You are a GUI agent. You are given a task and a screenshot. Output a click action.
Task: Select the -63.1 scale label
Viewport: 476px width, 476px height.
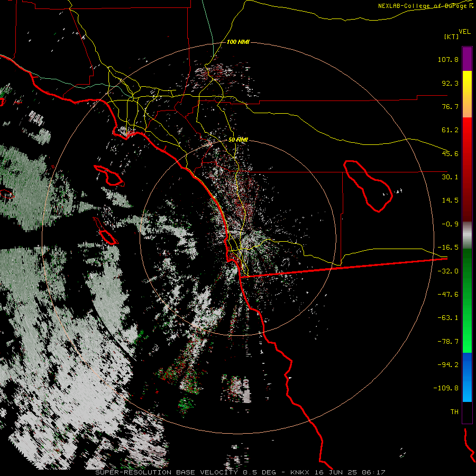click(x=448, y=318)
